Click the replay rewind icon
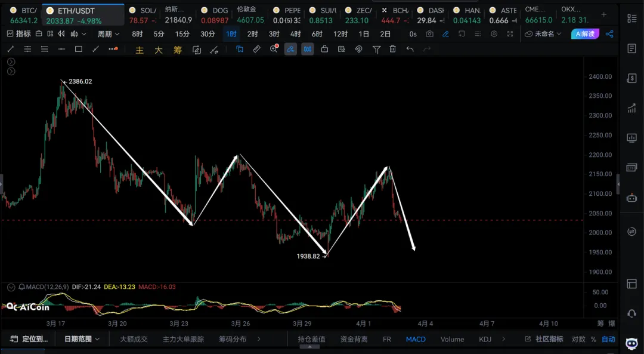Viewport: 644px width, 354px height. 61,34
